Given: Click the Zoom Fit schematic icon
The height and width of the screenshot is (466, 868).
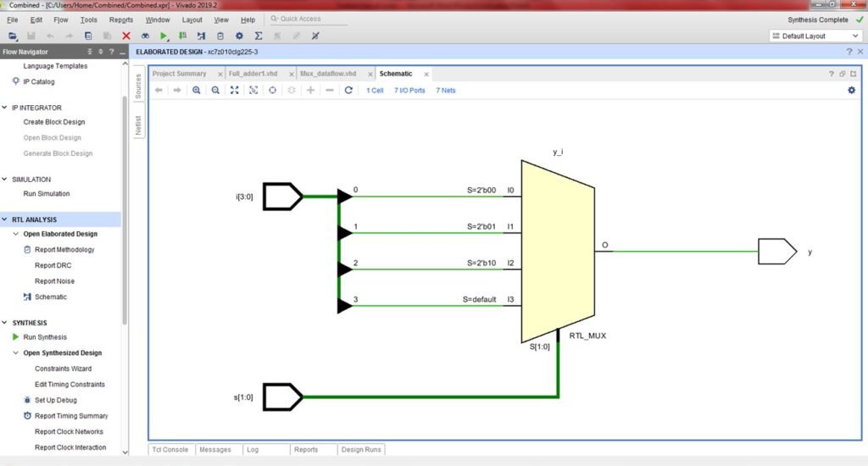Looking at the screenshot, I should (235, 90).
